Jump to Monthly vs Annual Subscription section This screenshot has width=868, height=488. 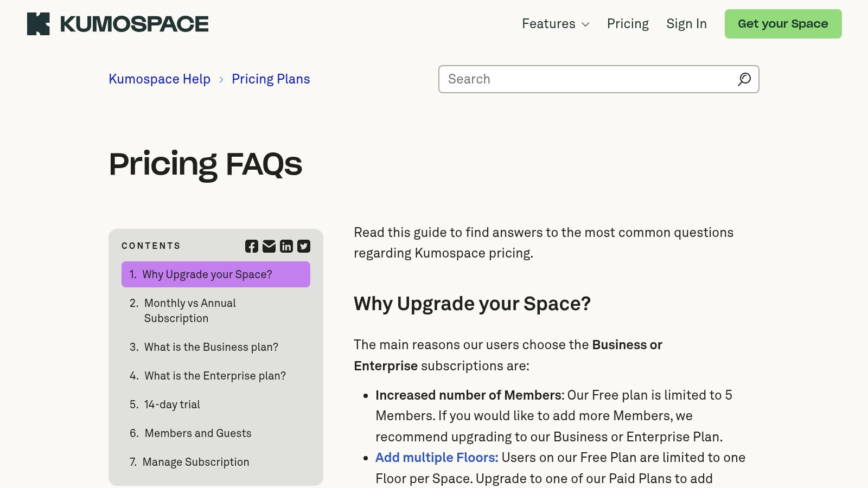[x=190, y=310]
